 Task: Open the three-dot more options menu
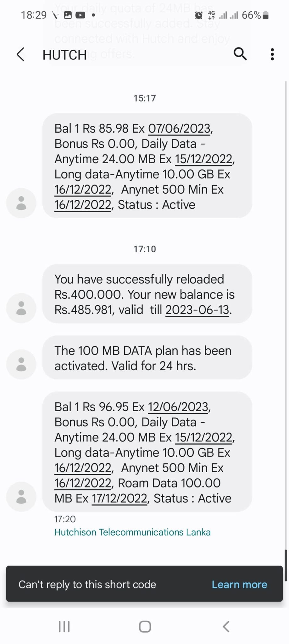tap(272, 54)
